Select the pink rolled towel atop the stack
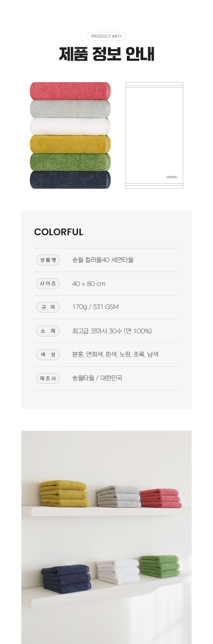 point(70,91)
